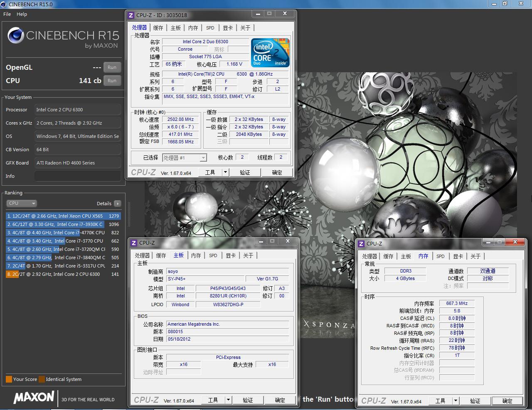
Task: Click the orange Your Score legend square
Action: tap(9, 379)
